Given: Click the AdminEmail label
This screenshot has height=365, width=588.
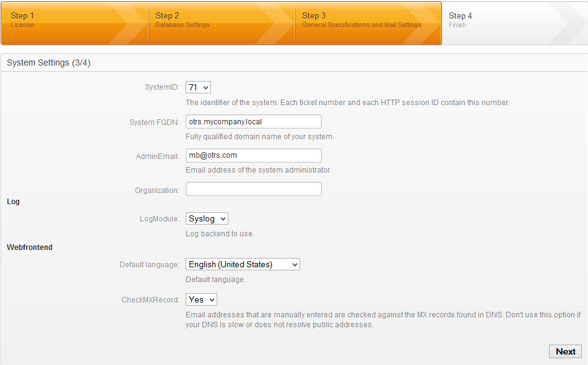Looking at the screenshot, I should pyautogui.click(x=157, y=157).
